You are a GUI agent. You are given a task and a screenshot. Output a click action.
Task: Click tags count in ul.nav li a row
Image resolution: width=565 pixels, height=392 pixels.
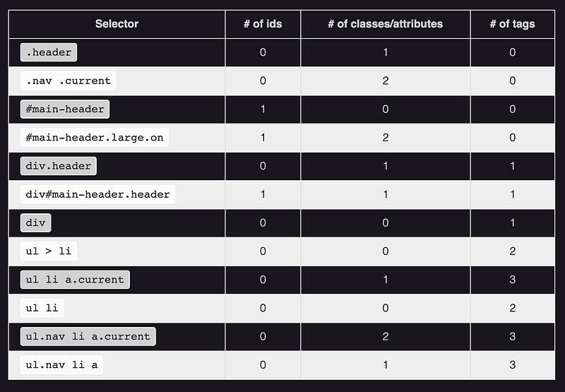pyautogui.click(x=512, y=364)
